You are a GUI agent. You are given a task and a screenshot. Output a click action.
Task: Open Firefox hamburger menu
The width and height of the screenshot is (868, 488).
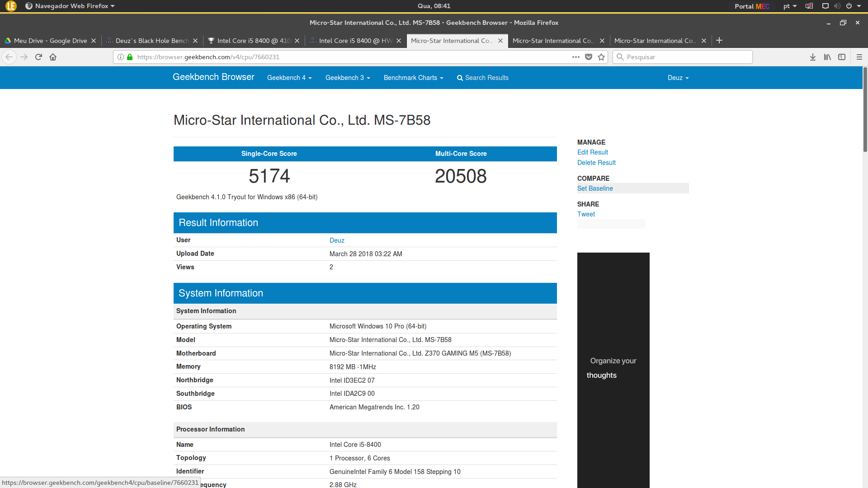(859, 57)
